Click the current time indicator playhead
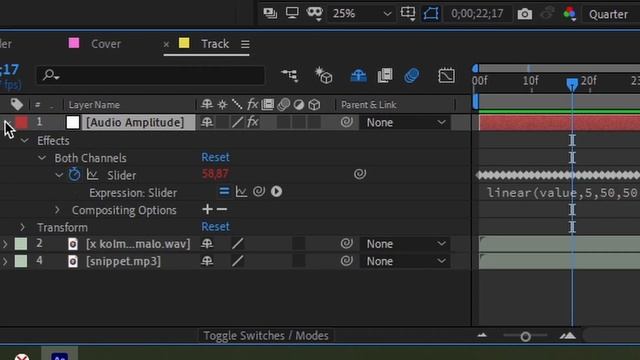 (572, 84)
